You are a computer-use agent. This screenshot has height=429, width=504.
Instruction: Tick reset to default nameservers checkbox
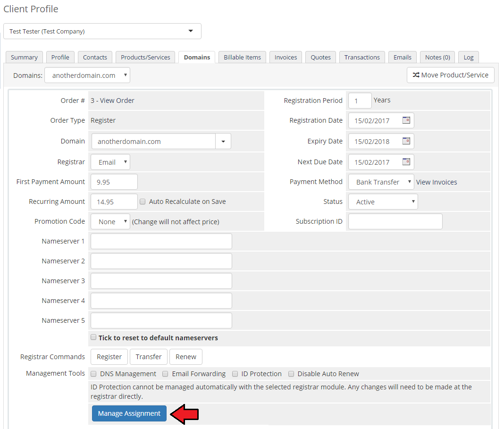[x=93, y=337]
